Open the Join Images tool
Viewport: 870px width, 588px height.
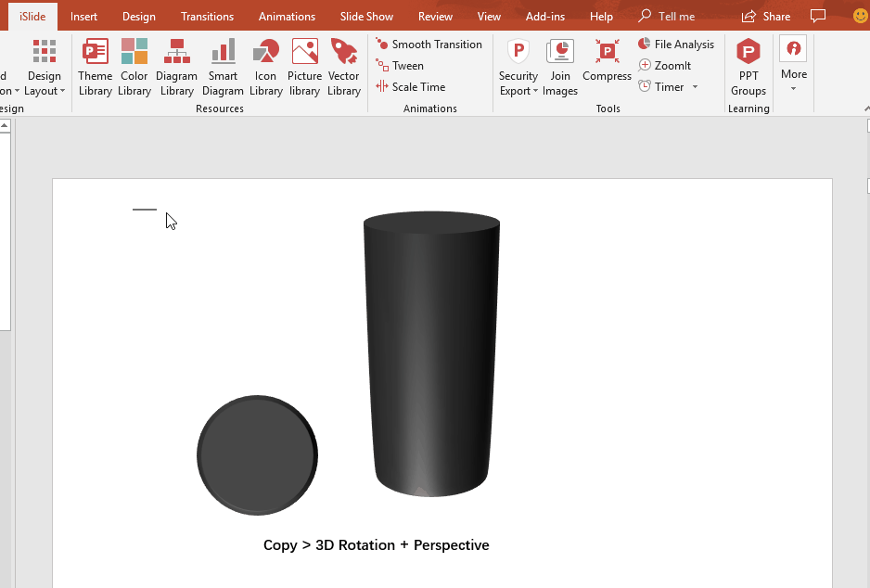pyautogui.click(x=560, y=67)
